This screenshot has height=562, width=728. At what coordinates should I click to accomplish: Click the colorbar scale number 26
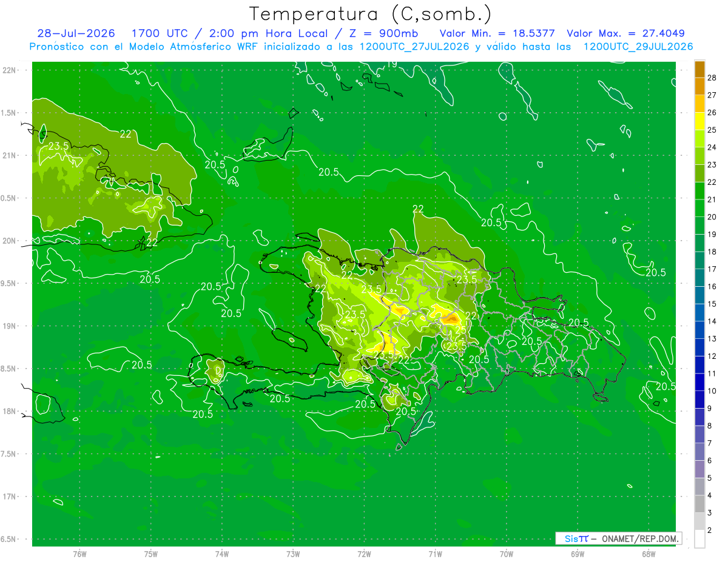(712, 112)
